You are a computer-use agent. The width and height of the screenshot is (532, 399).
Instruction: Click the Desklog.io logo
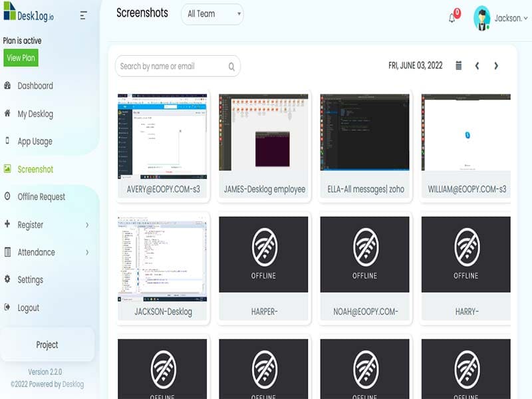(x=29, y=12)
